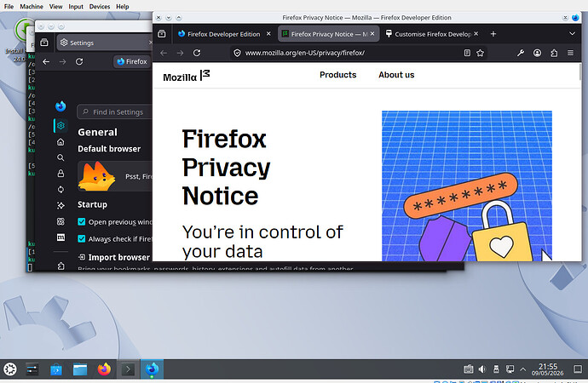Open the Help menu
This screenshot has height=383, width=588.
pos(122,6)
